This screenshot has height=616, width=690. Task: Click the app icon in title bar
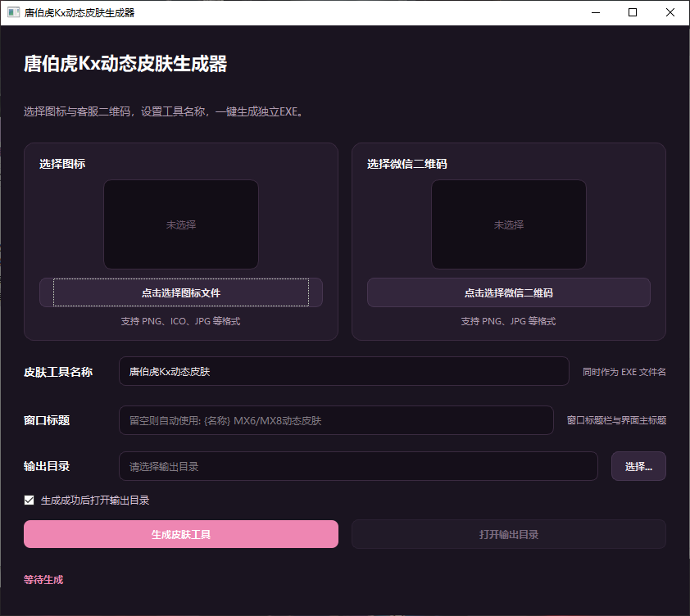[13, 12]
